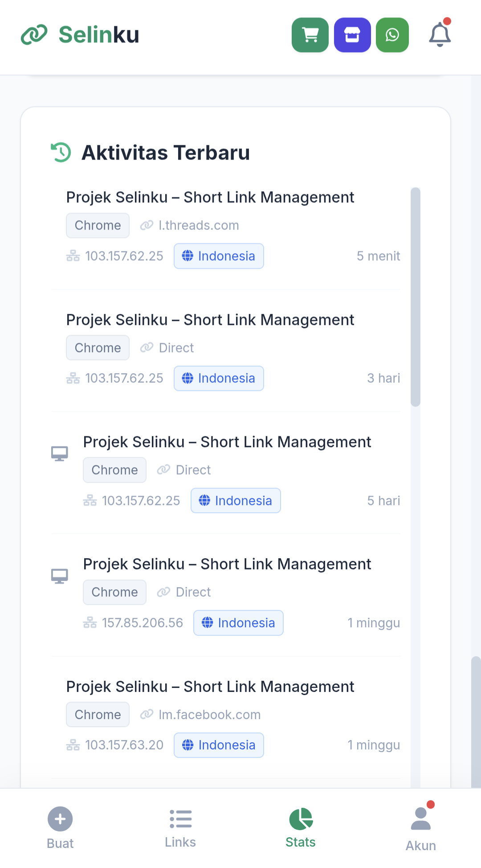Select the Stats tab
This screenshot has width=481, height=868.
[301, 827]
